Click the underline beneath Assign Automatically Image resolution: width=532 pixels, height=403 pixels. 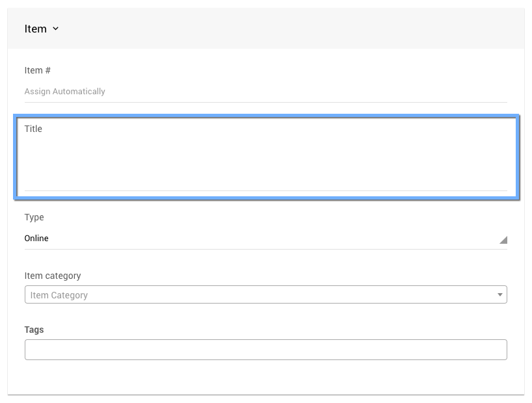265,102
